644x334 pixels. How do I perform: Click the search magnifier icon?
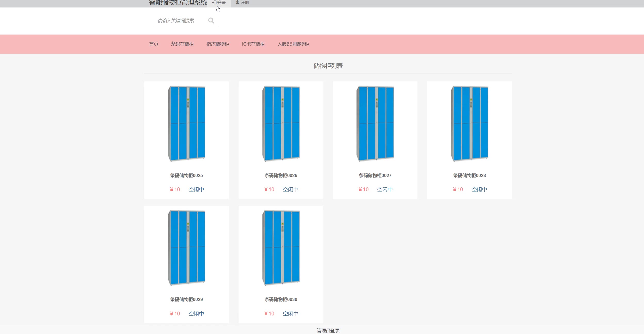(x=211, y=21)
